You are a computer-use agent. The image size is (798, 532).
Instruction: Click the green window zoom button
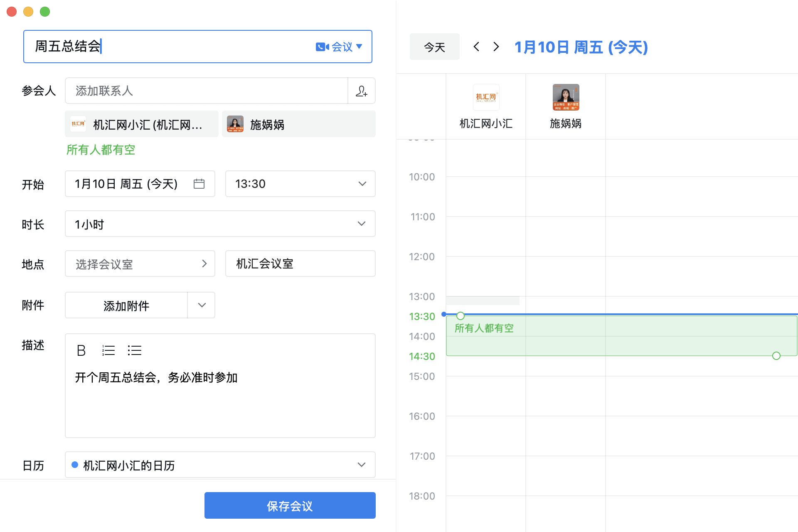(x=45, y=12)
